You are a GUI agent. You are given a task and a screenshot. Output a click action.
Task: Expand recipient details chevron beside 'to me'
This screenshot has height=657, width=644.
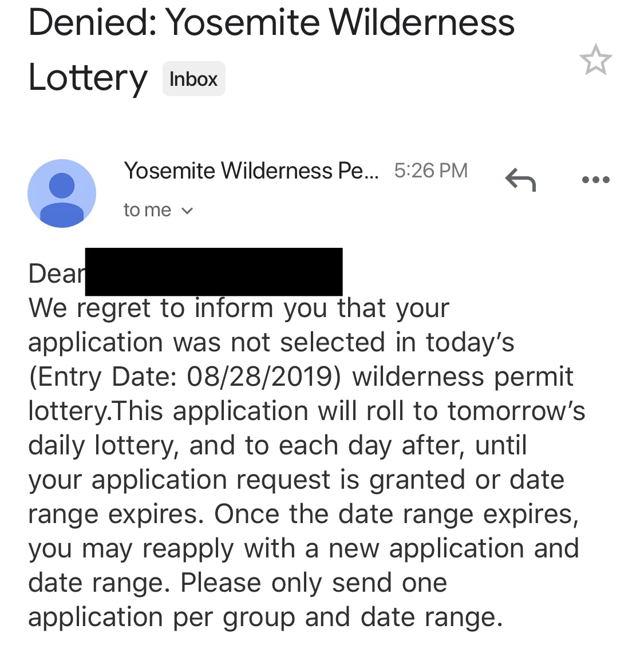pyautogui.click(x=187, y=211)
